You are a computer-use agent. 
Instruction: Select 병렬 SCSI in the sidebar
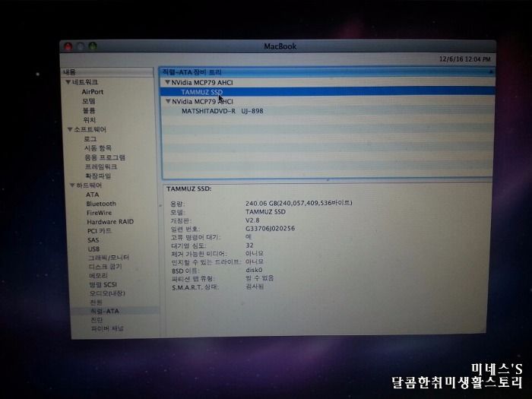pyautogui.click(x=103, y=284)
